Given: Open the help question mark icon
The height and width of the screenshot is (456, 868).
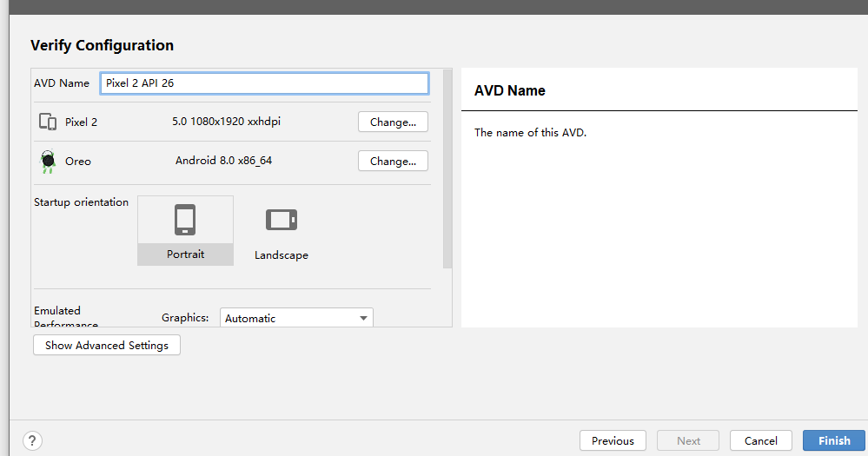Looking at the screenshot, I should pyautogui.click(x=33, y=441).
